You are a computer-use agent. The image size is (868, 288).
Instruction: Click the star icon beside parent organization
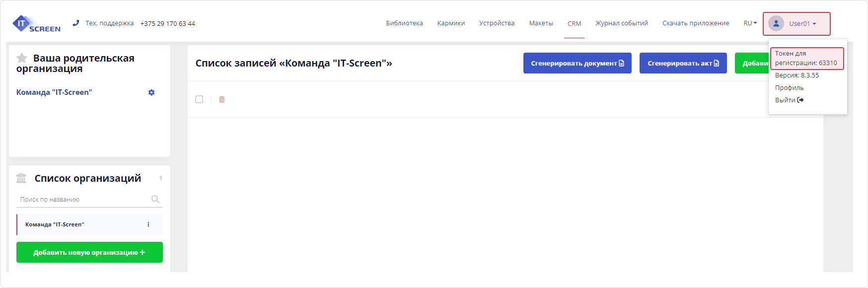click(x=22, y=58)
